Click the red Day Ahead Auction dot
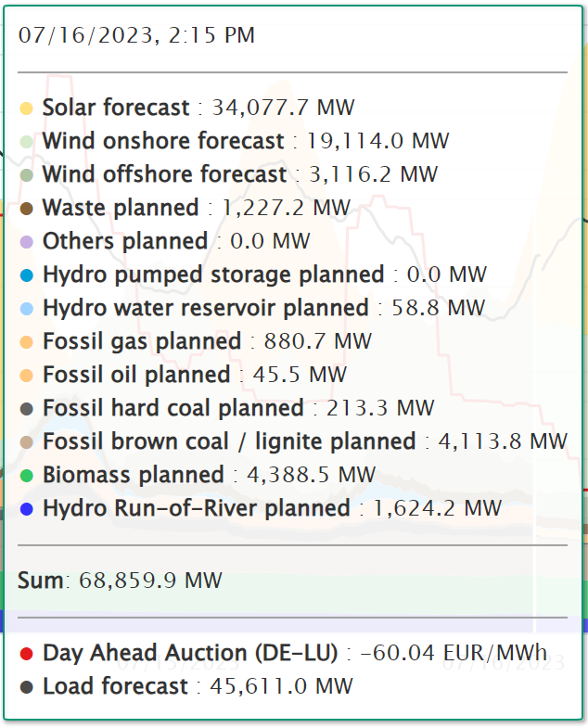 26,654
